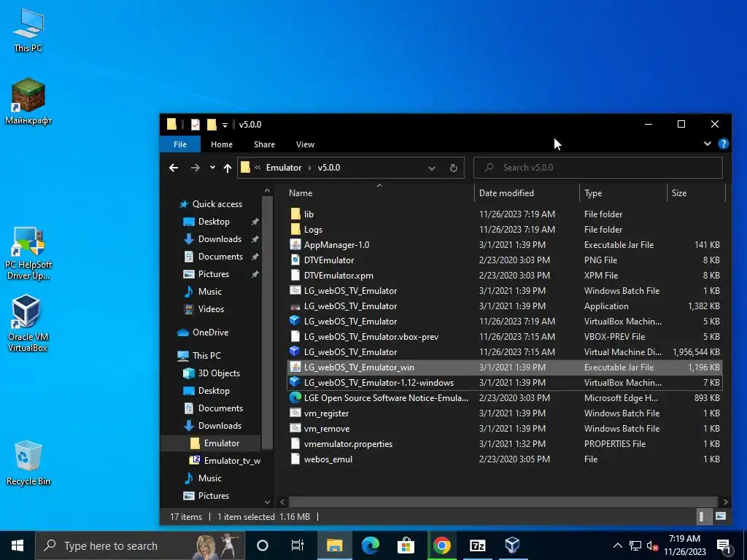Select the lib folder
This screenshot has height=560, width=747.
pos(505,214)
